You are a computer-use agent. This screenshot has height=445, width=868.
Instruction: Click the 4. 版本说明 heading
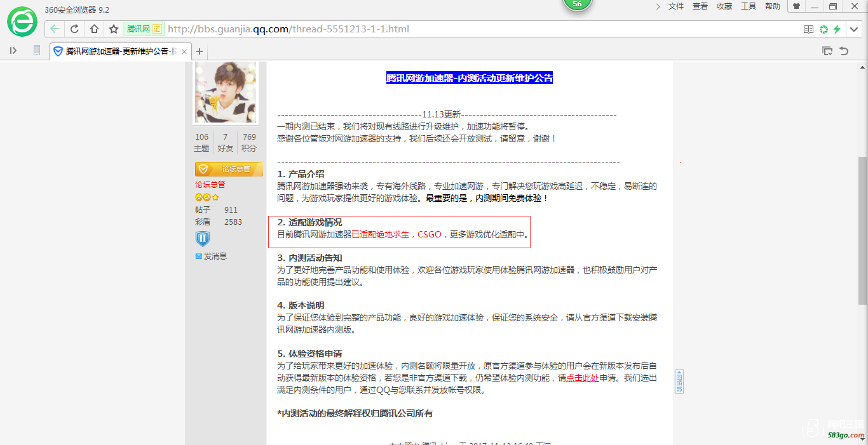(301, 305)
